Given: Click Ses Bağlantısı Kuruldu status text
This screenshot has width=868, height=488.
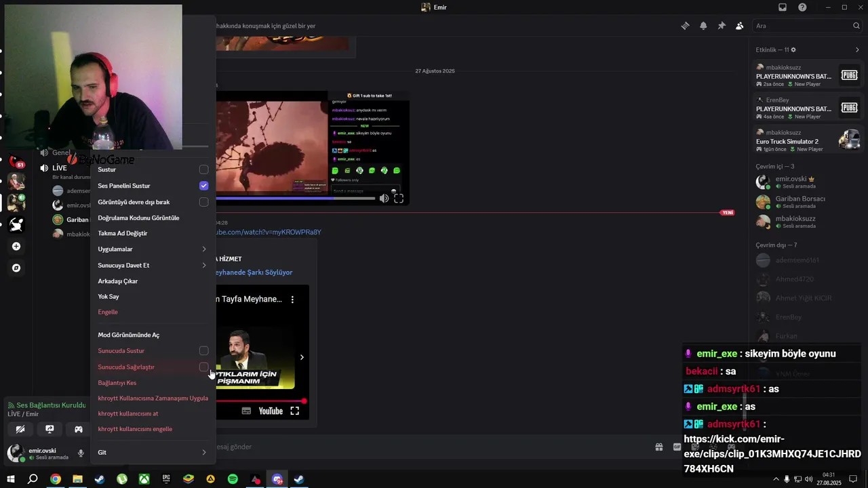Looking at the screenshot, I should (x=51, y=405).
